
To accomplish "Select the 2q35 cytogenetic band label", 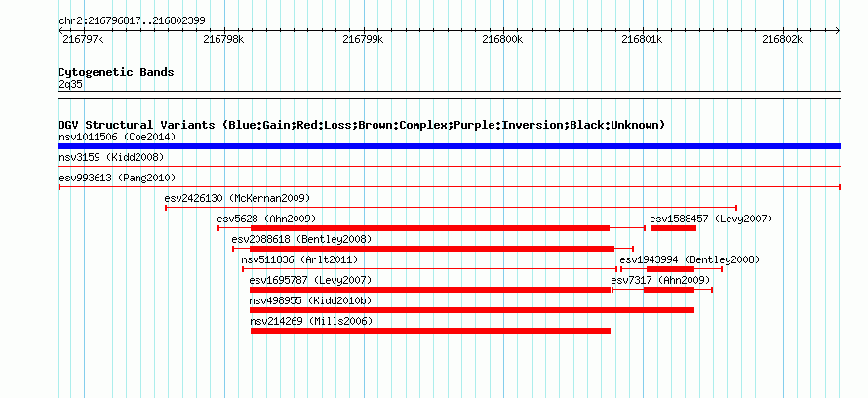I will coord(71,84).
